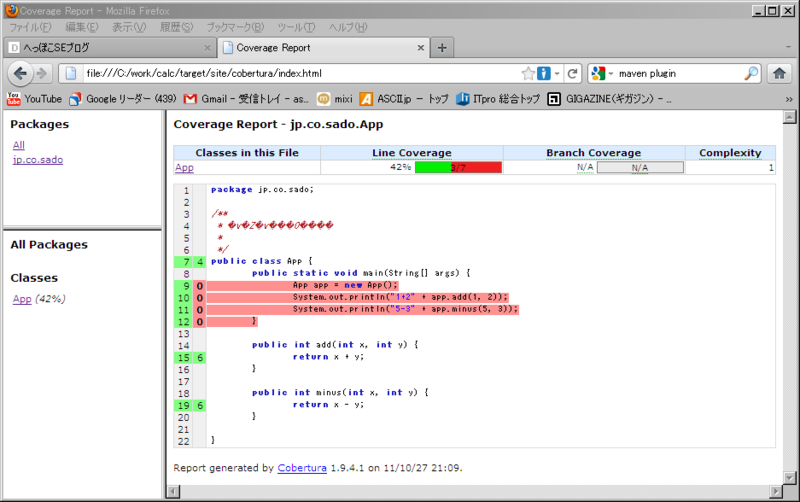Click the vertical scrollbar down arrow
The height and width of the screenshot is (502, 800).
tap(789, 478)
